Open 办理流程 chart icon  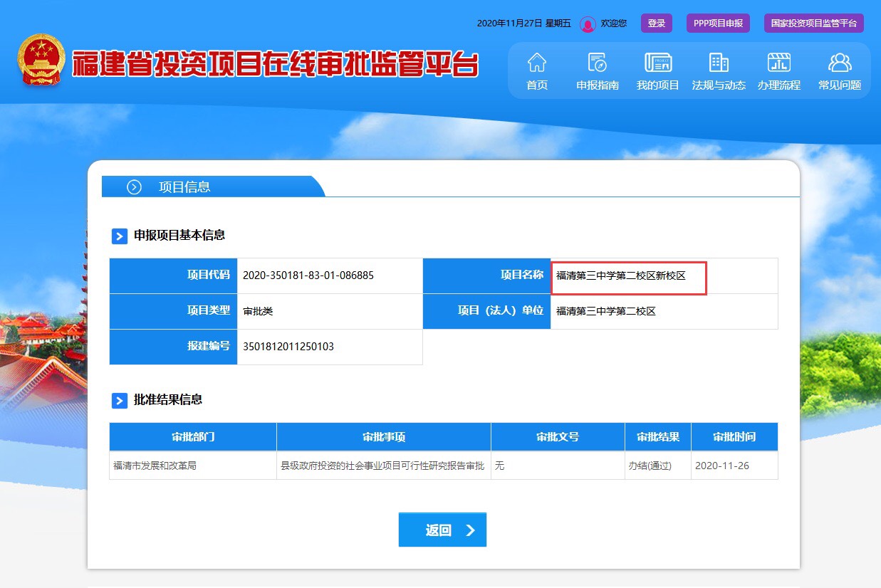click(x=779, y=63)
